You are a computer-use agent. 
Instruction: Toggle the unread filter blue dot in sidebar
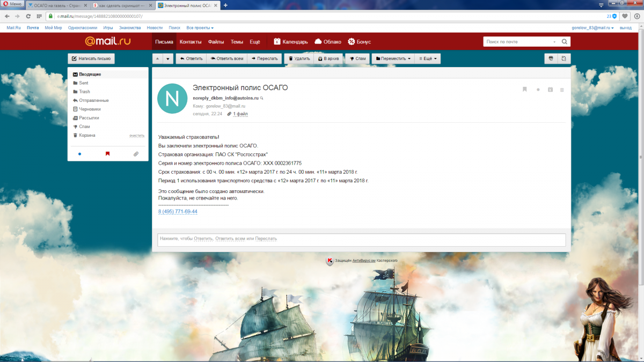coord(79,154)
